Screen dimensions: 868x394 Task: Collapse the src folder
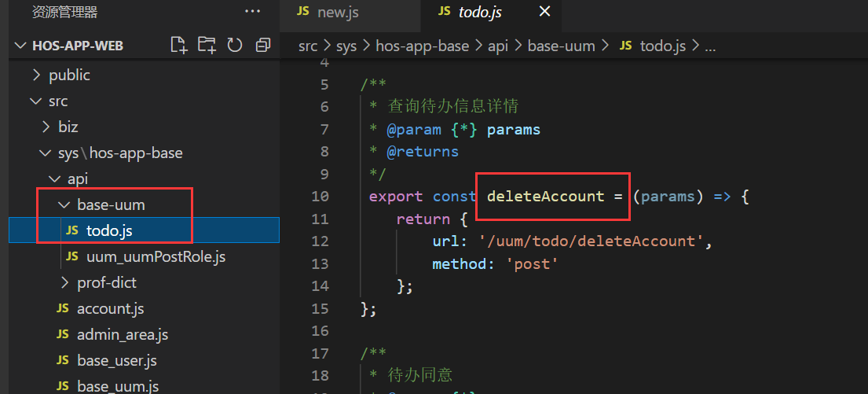[x=58, y=101]
